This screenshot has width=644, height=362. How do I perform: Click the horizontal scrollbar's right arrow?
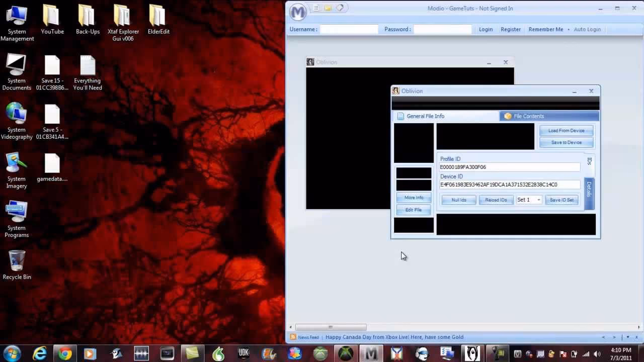coord(638,327)
